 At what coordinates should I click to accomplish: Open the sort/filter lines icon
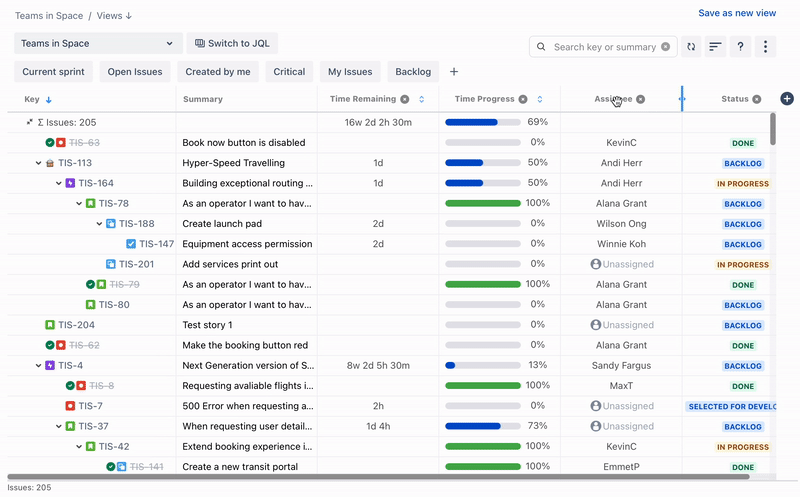point(715,46)
